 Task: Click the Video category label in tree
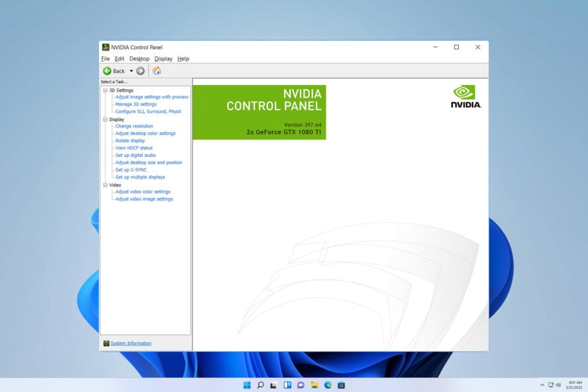pos(115,185)
